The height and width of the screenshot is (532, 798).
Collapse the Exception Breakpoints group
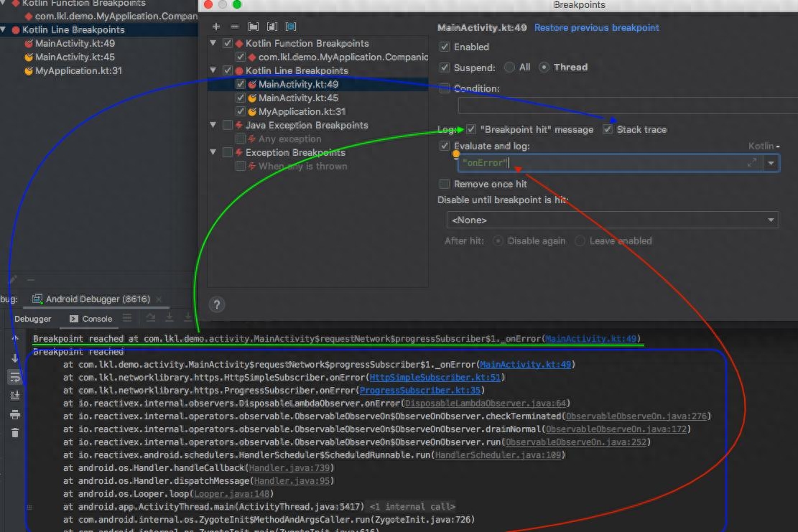click(x=213, y=152)
